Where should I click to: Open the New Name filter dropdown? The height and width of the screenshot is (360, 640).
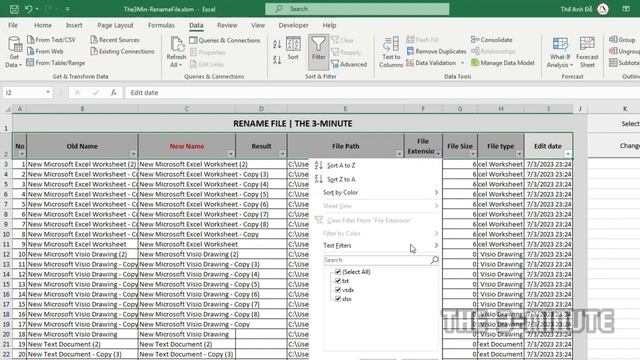[x=231, y=154]
